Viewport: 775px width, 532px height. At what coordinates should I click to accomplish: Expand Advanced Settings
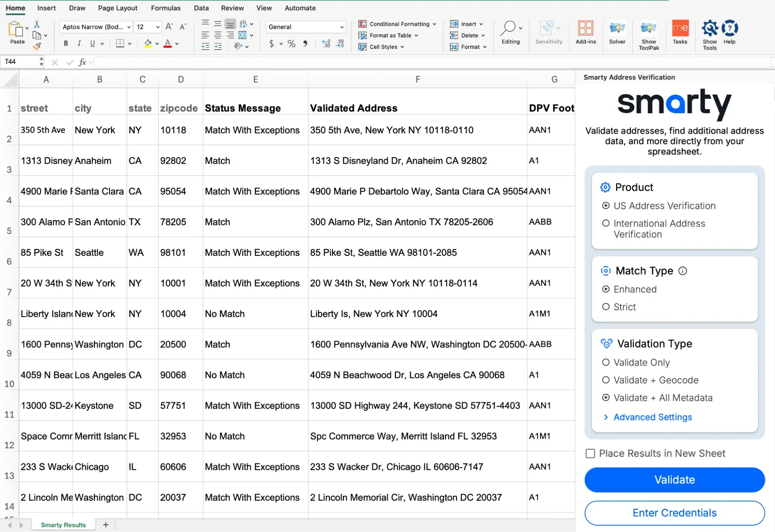(x=648, y=417)
